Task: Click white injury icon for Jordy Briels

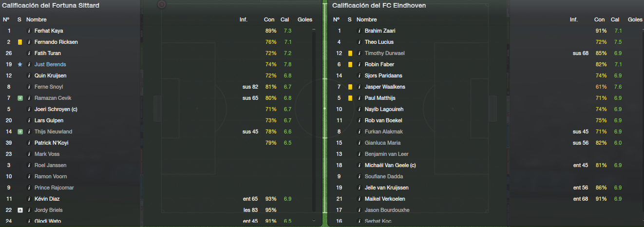Action: [x=20, y=210]
